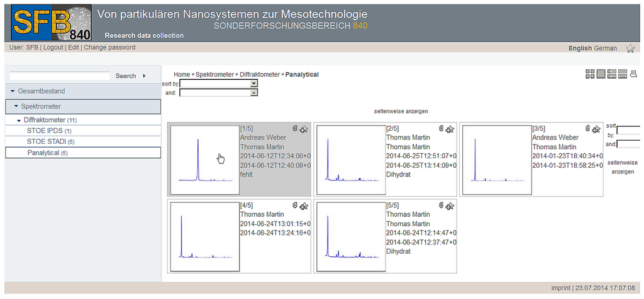
Task: Click the Logout link
Action: click(x=53, y=48)
